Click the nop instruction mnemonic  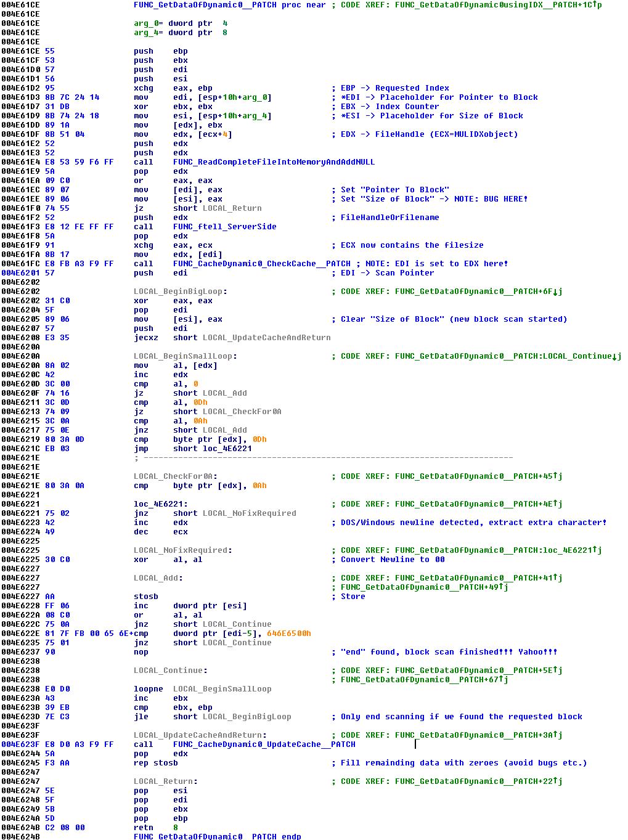point(141,652)
